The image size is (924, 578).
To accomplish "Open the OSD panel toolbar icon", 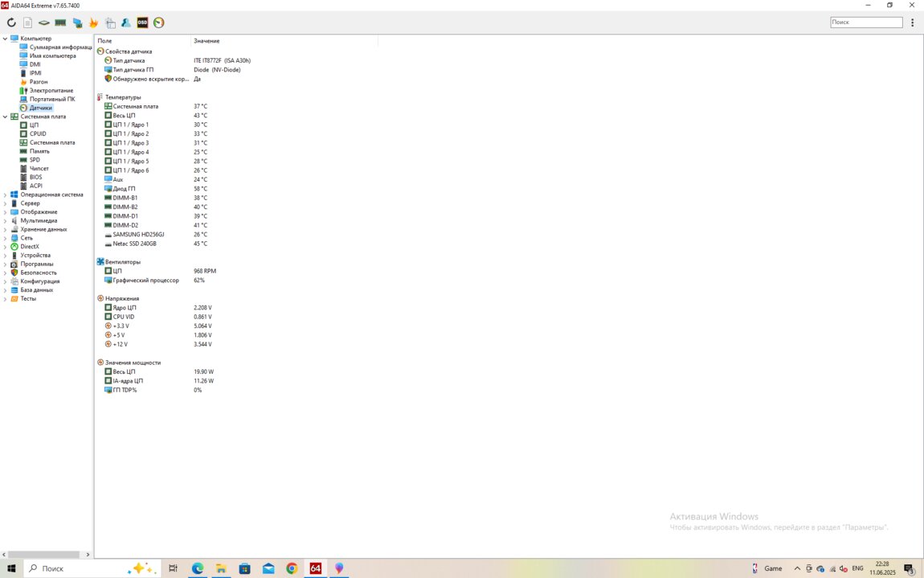I will tap(142, 23).
